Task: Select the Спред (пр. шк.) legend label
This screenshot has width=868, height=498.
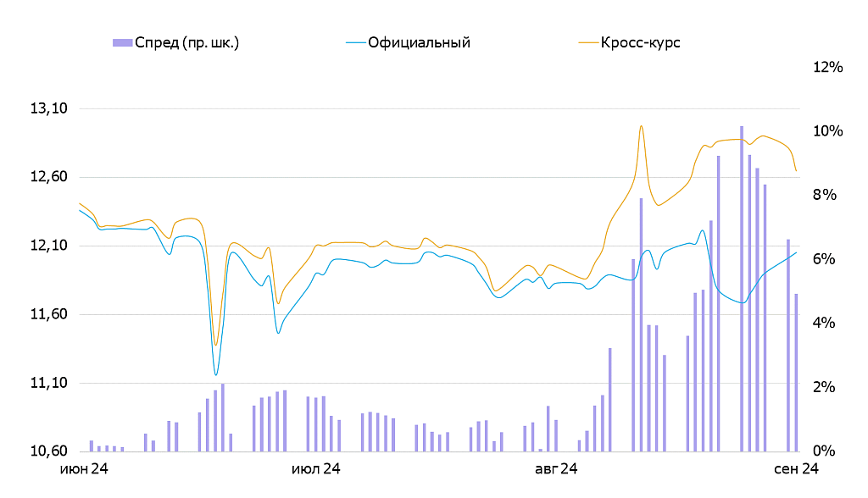Action: coord(186,42)
